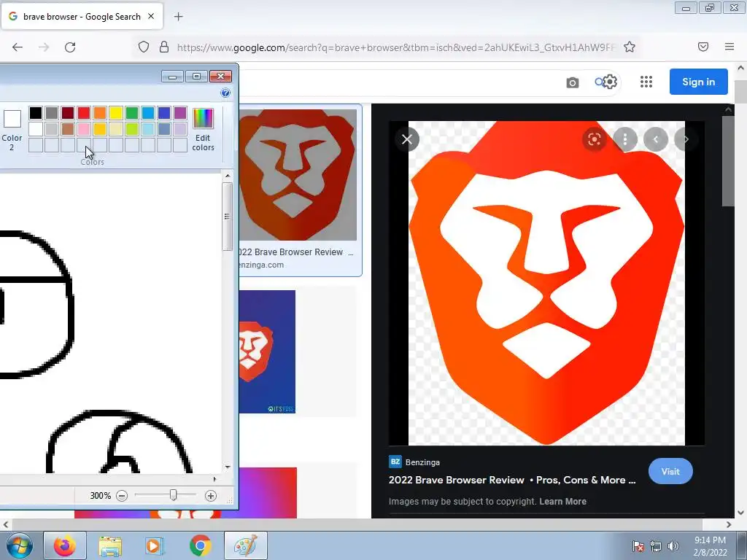Bookmark this page with star icon
The image size is (747, 560).
tap(630, 47)
